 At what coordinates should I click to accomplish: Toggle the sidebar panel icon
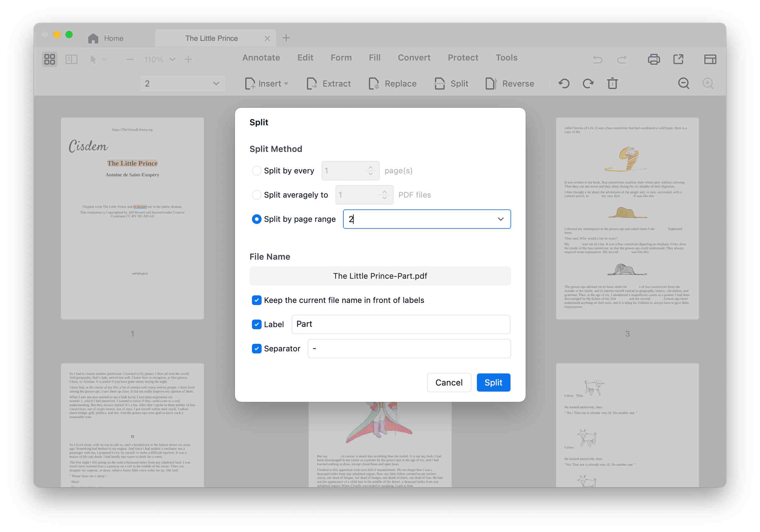coord(71,59)
